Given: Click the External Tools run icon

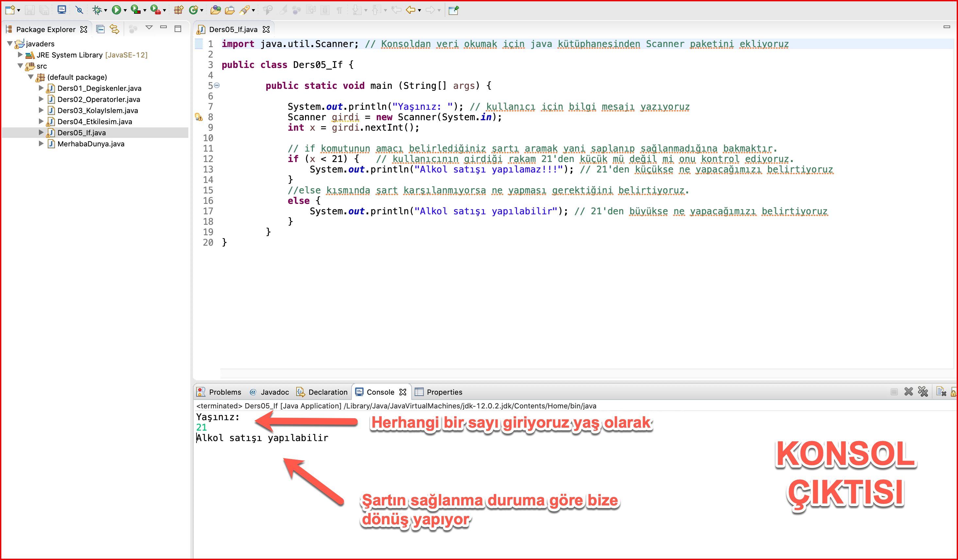Looking at the screenshot, I should [155, 10].
